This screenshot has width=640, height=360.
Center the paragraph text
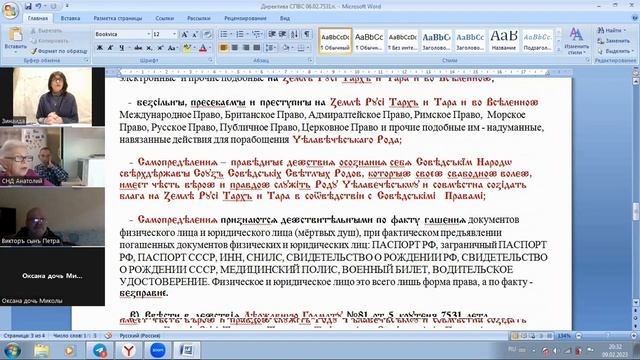tap(235, 48)
